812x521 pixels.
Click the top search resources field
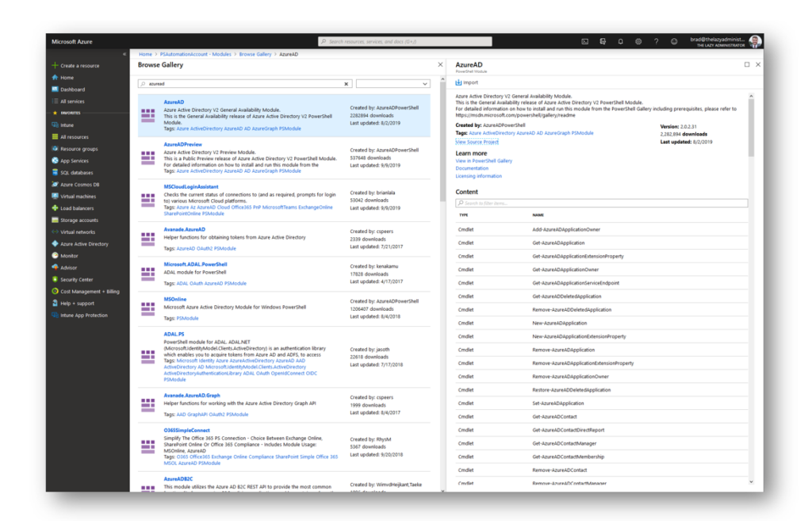(x=405, y=41)
